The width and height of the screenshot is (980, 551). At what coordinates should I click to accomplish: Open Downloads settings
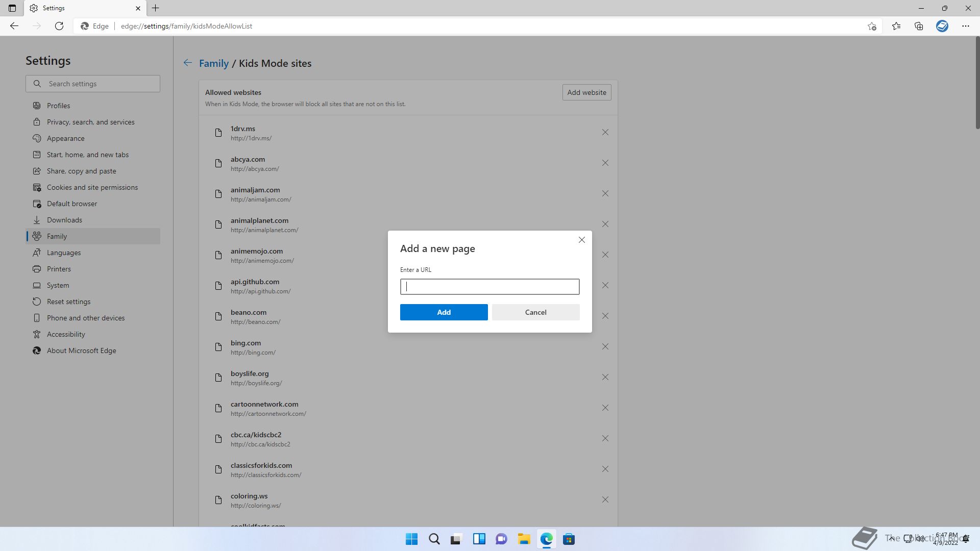click(93, 220)
